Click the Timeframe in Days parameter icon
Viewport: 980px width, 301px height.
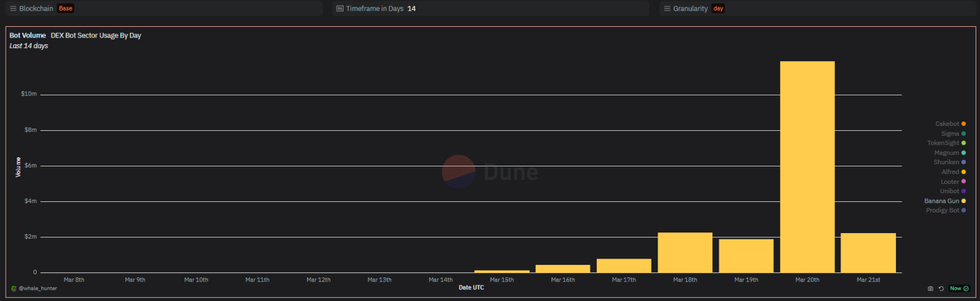pos(341,8)
